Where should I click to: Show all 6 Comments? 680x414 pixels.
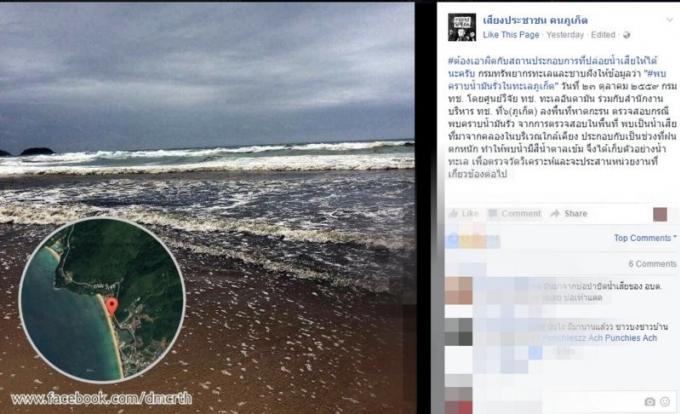(652, 264)
